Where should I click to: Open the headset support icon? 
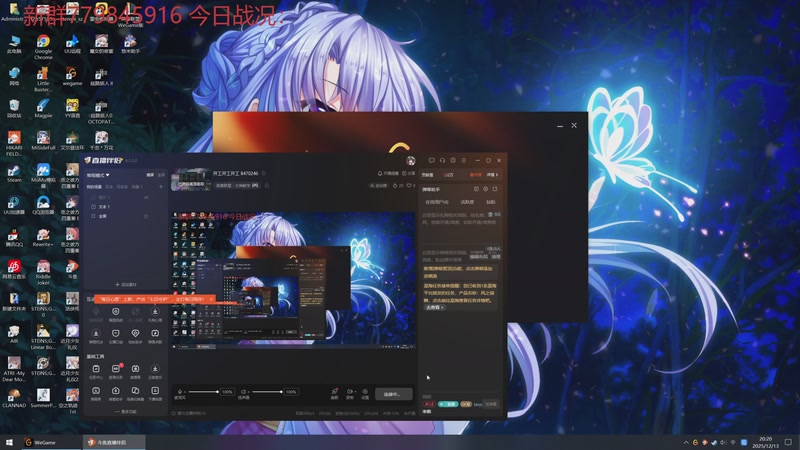(442, 160)
